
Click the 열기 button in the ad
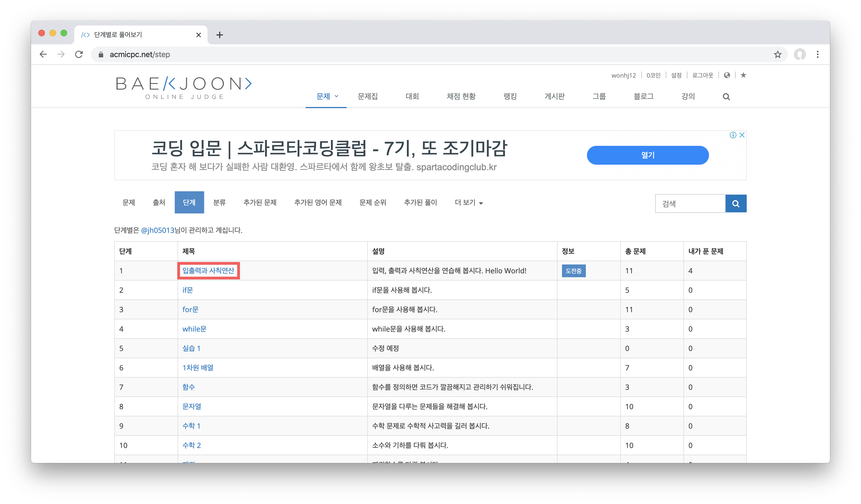pyautogui.click(x=647, y=155)
